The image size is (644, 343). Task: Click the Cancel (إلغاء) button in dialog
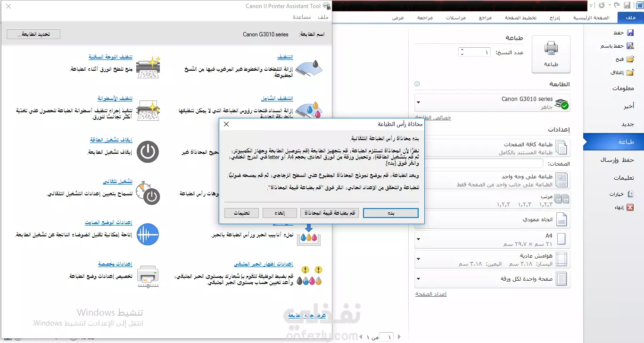(x=280, y=213)
